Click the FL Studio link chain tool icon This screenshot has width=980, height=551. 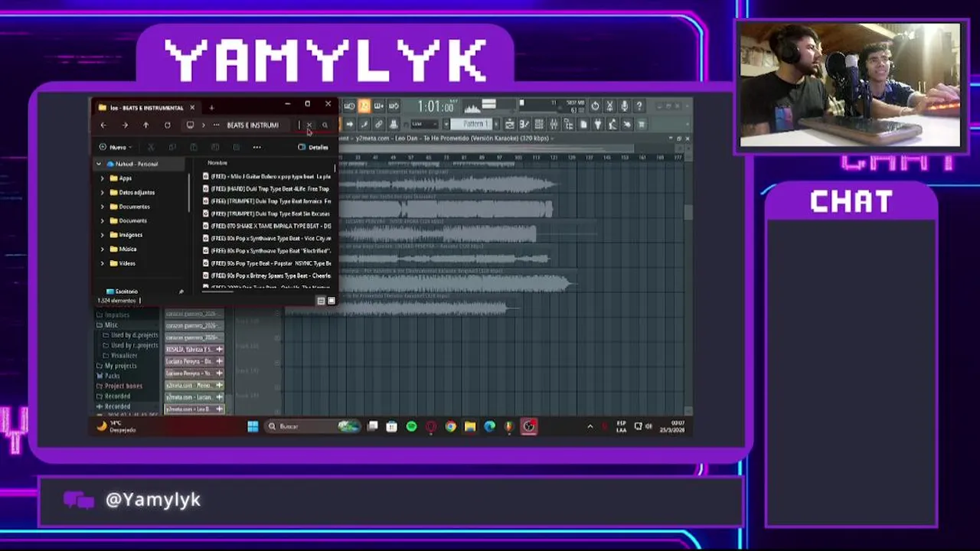pyautogui.click(x=378, y=124)
